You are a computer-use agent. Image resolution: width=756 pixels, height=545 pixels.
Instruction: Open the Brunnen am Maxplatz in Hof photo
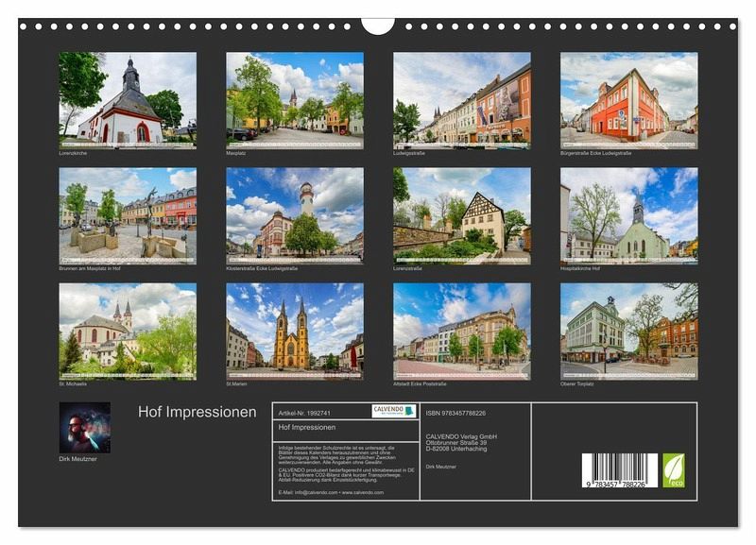click(x=128, y=216)
